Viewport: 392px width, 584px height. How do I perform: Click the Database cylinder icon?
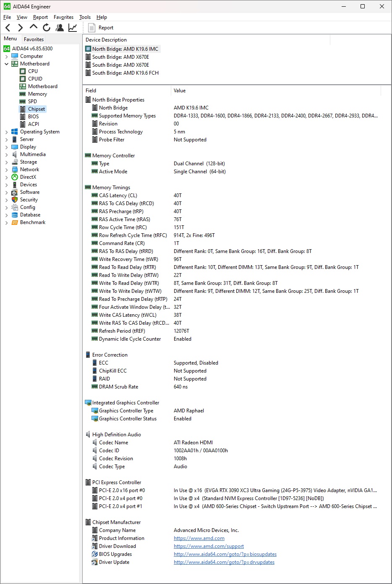(x=15, y=215)
